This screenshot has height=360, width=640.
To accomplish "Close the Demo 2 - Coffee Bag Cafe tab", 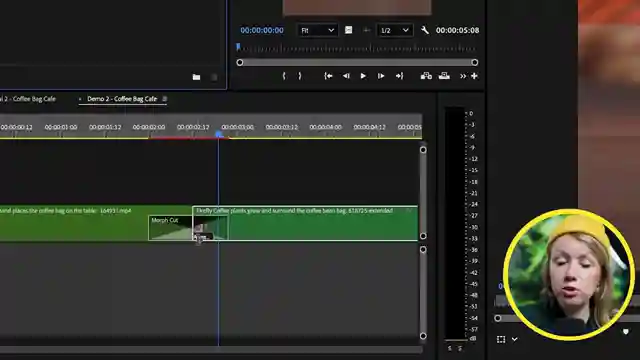I will [80, 99].
